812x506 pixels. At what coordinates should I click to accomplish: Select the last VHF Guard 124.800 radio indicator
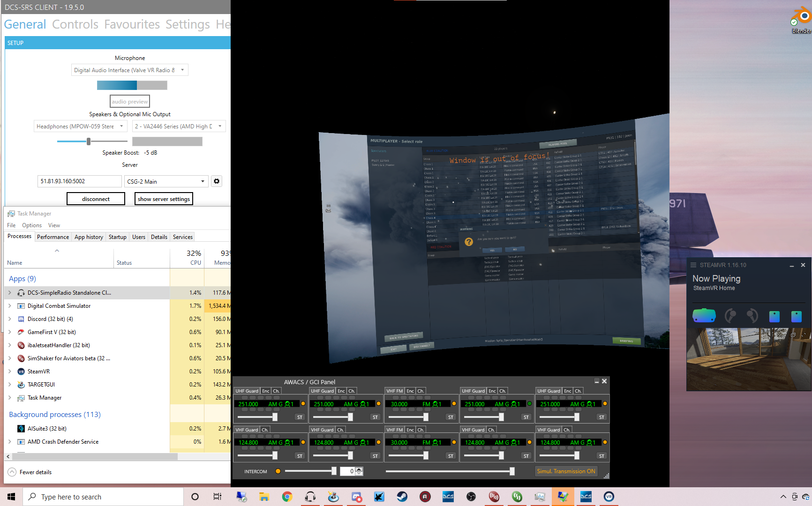click(605, 442)
